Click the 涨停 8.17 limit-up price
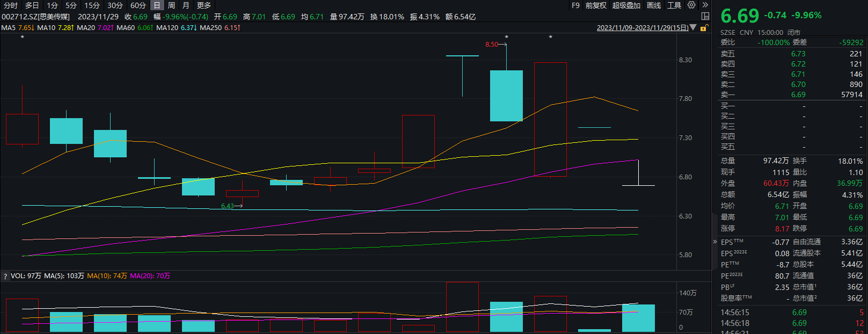Screen dimensions: 868x334 point(782,229)
